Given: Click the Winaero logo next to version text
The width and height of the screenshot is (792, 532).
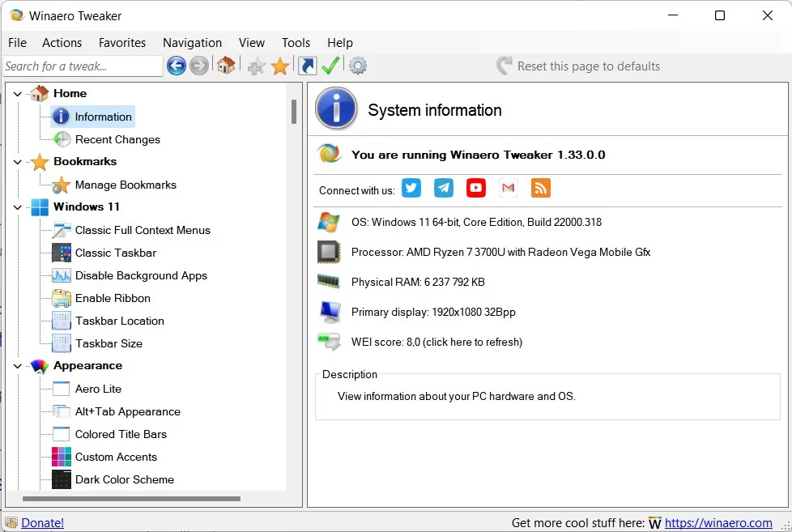Looking at the screenshot, I should pyautogui.click(x=330, y=154).
